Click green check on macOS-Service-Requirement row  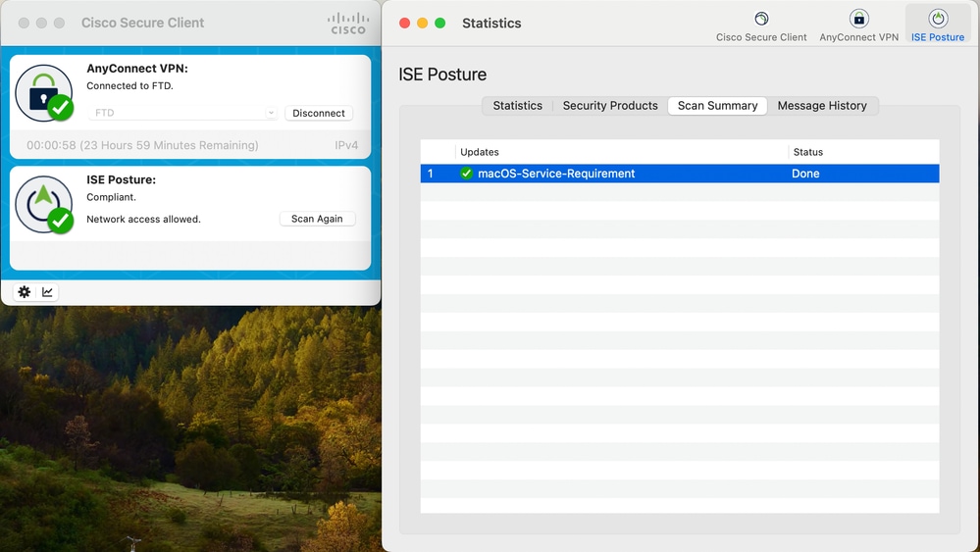point(466,174)
